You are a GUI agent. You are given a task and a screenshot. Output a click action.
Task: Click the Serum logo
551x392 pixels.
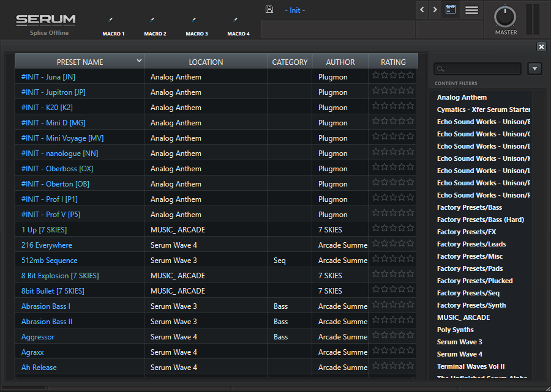[x=46, y=20]
